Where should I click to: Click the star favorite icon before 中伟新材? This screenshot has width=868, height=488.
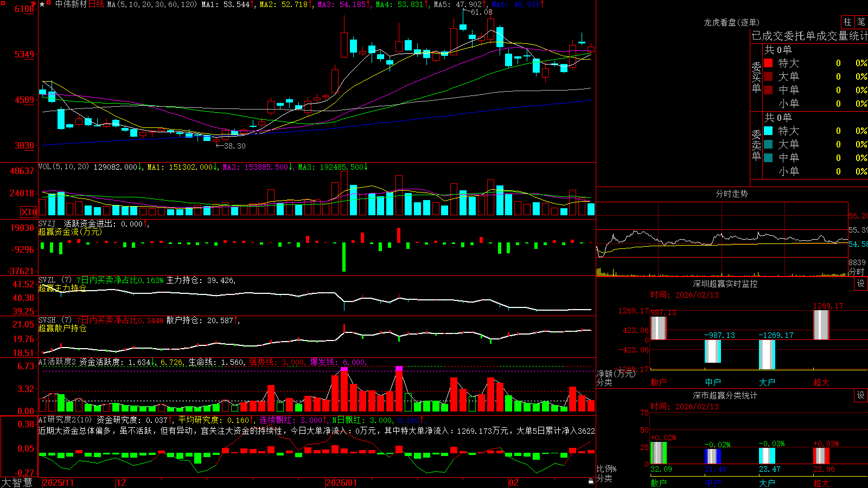(42, 4)
